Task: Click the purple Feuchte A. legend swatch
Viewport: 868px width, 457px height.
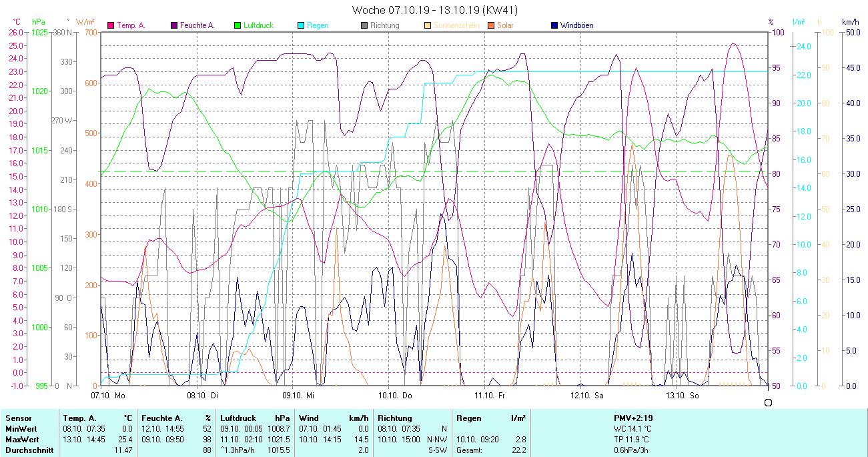Action: tap(175, 25)
